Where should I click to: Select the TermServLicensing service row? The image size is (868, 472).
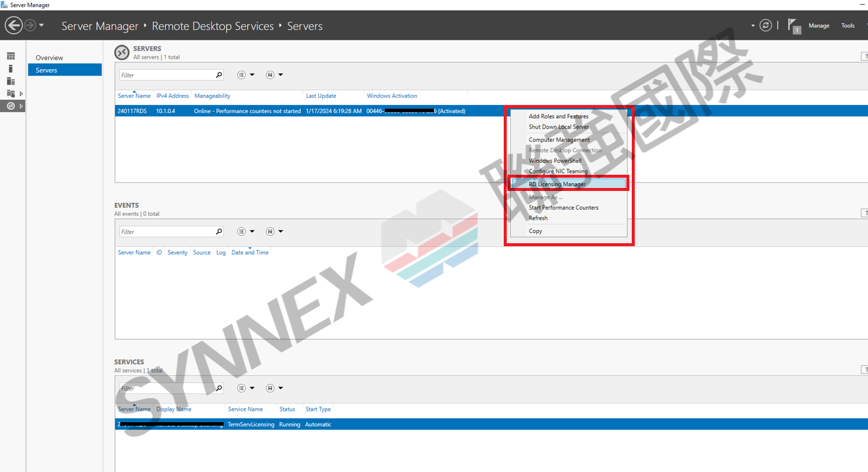[x=491, y=425]
